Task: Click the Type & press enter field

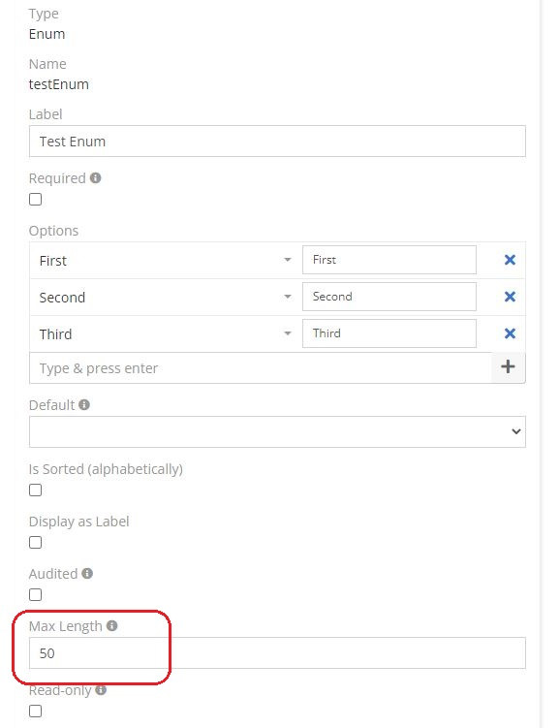Action: coord(261,368)
